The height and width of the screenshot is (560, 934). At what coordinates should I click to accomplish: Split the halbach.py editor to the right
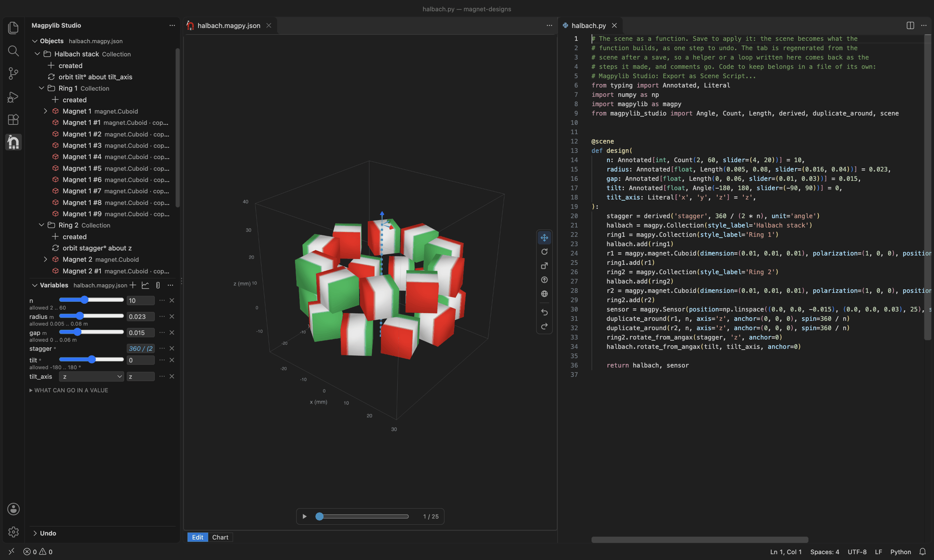(910, 25)
